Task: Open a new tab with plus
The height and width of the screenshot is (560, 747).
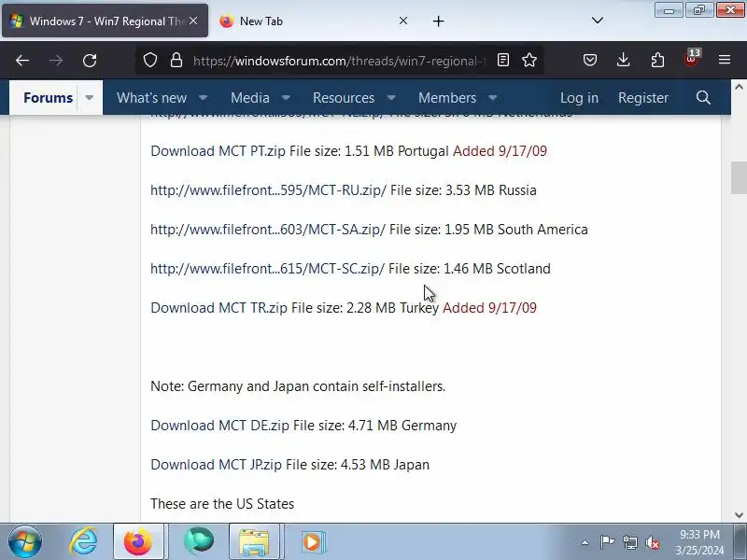Action: pyautogui.click(x=438, y=21)
